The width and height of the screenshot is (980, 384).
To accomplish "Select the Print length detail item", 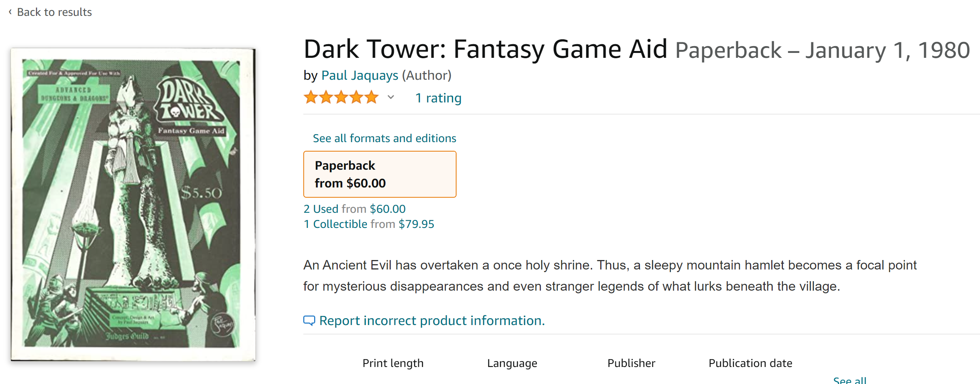I will 393,363.
